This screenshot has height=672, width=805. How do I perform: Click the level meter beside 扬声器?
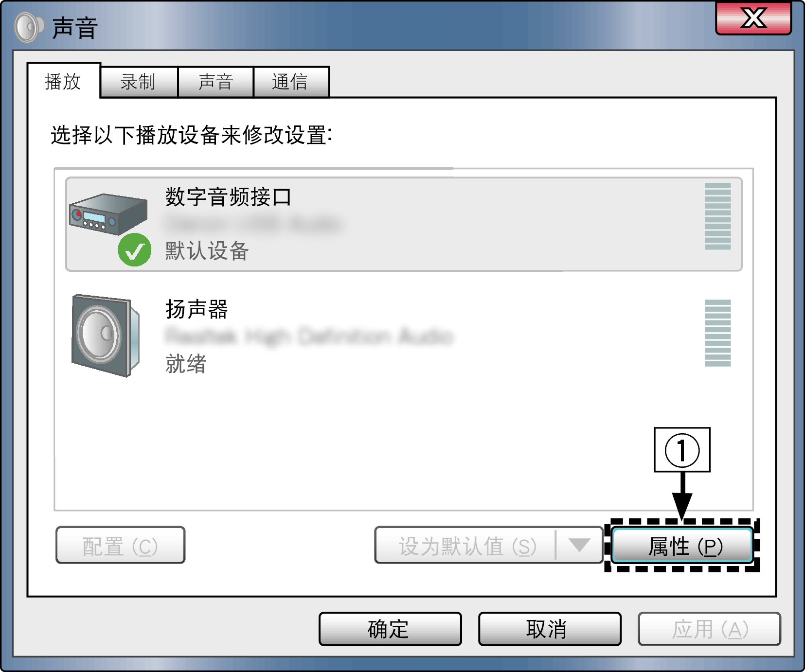tap(717, 333)
